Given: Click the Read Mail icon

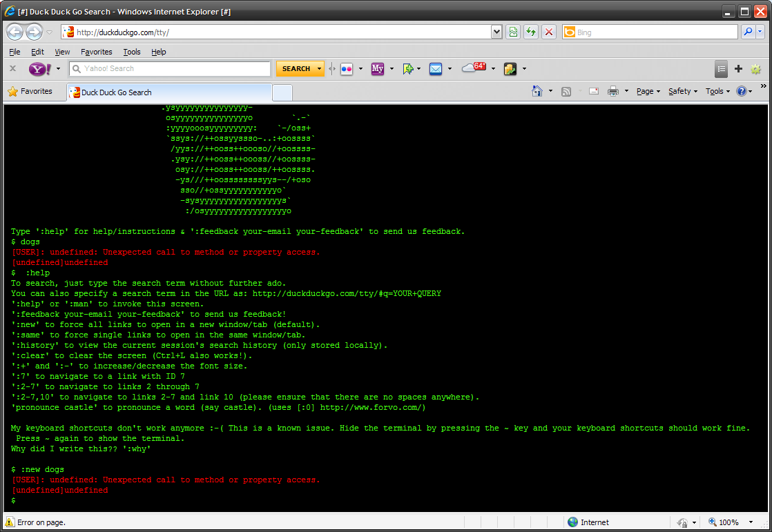Looking at the screenshot, I should (594, 91).
